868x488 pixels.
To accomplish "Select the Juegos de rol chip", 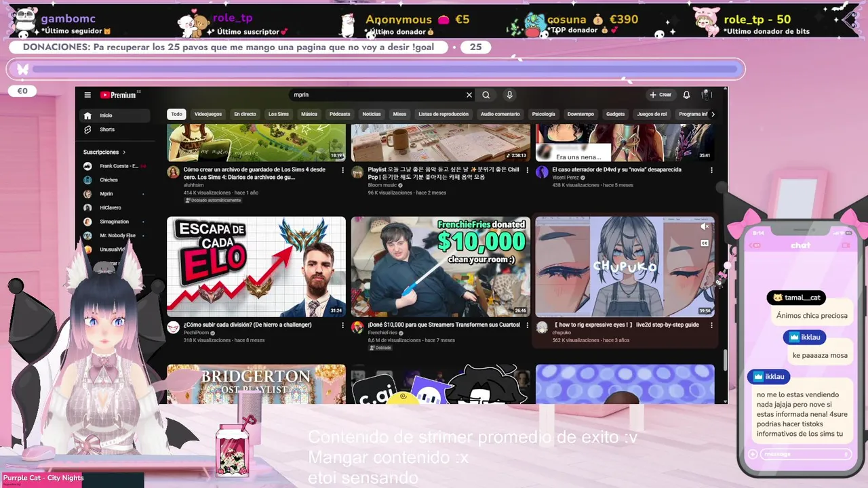I will point(652,115).
